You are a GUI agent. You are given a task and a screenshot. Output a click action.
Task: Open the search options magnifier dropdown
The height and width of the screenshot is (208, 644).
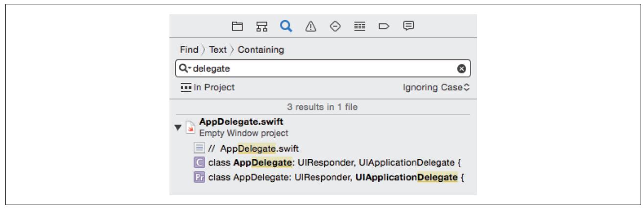click(x=185, y=69)
